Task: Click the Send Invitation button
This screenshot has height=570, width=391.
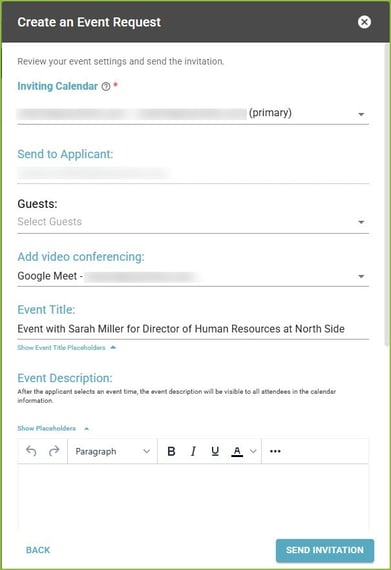Action: [x=325, y=550]
